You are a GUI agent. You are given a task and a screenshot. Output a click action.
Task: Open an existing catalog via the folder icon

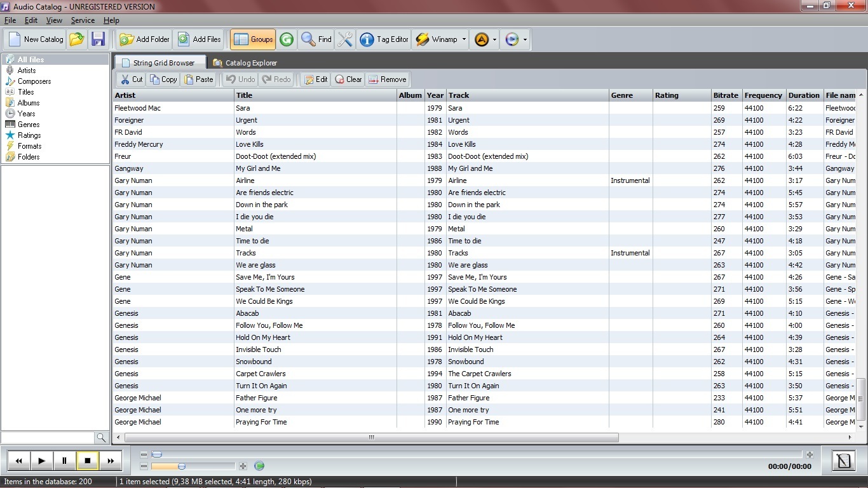[x=78, y=39]
